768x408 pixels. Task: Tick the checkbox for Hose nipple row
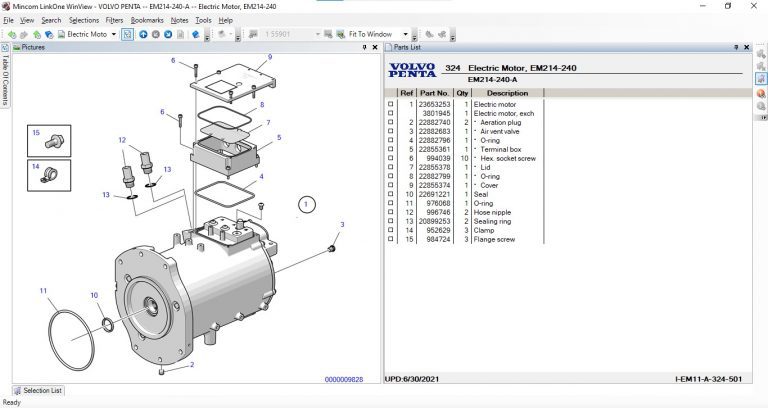click(390, 213)
